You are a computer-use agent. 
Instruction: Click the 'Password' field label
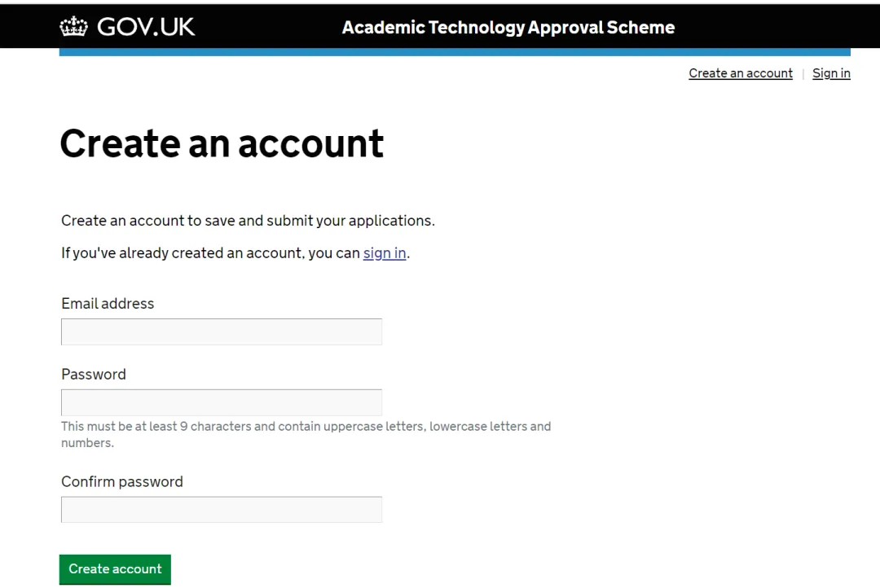[94, 375]
